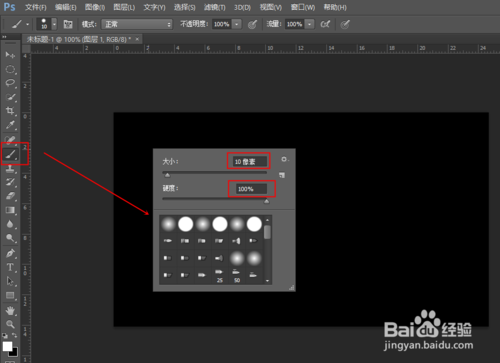Reset default foreground and background colors

tap(5, 335)
